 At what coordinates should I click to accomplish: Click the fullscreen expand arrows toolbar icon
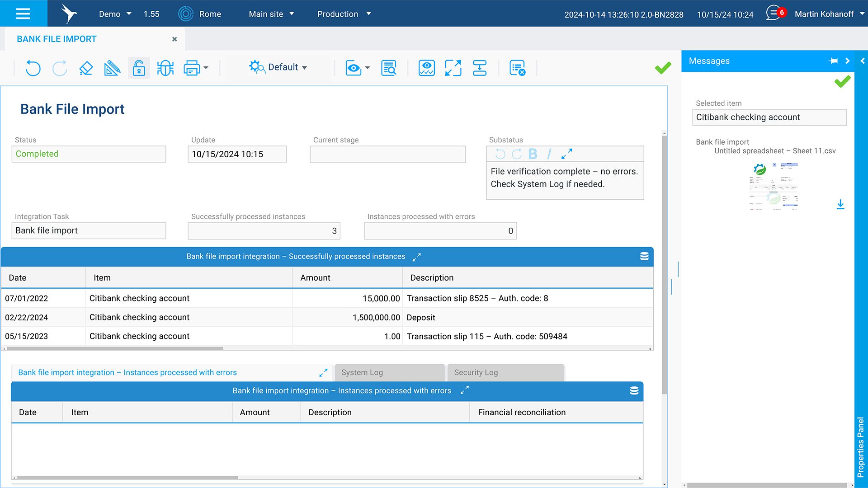click(453, 68)
